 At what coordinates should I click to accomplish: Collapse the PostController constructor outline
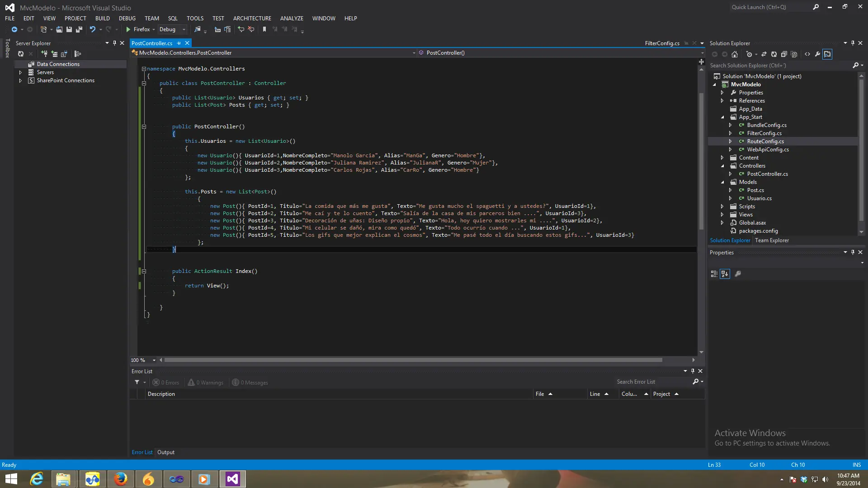click(x=144, y=127)
